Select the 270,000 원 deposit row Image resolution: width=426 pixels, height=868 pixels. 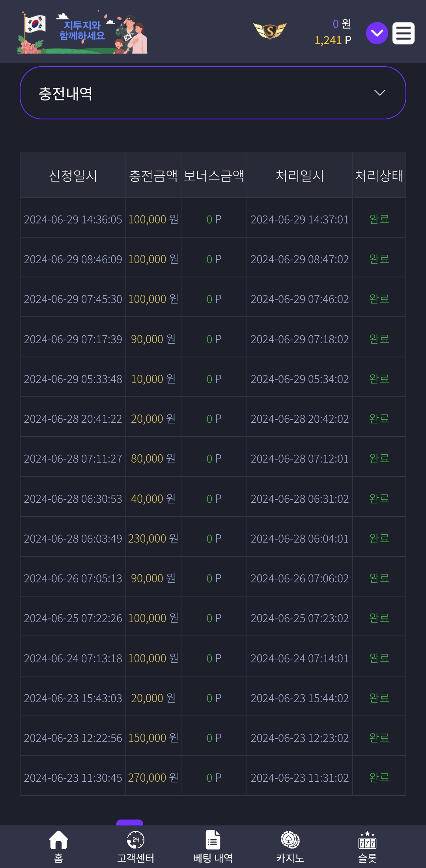point(213,777)
